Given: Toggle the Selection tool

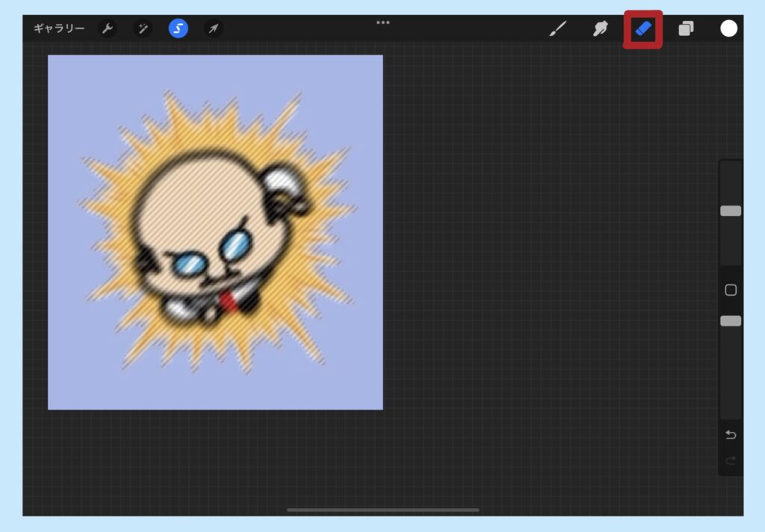Looking at the screenshot, I should point(179,29).
